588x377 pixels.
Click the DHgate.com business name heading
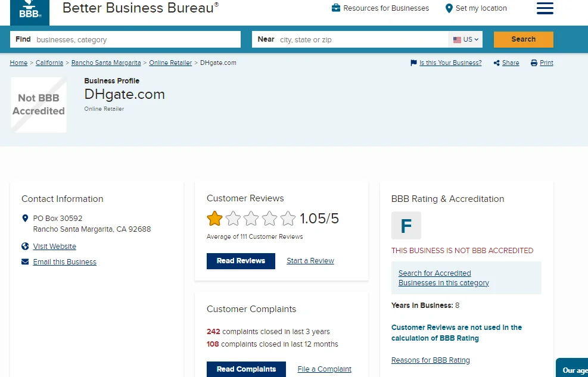[x=125, y=94]
